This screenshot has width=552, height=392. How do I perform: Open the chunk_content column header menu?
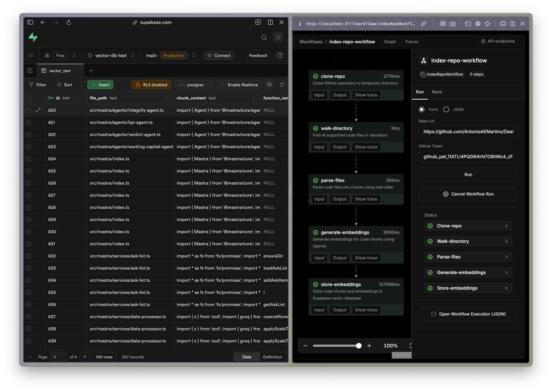(254, 98)
